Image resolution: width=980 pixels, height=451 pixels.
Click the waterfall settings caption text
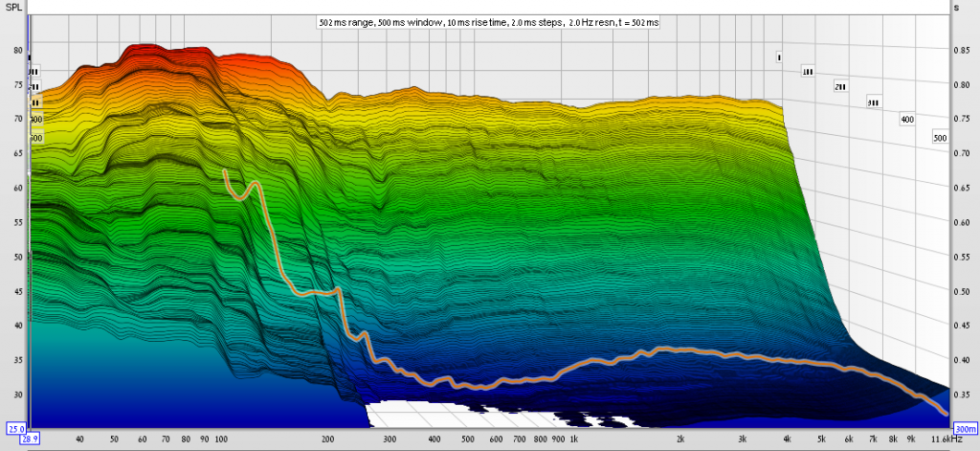488,21
